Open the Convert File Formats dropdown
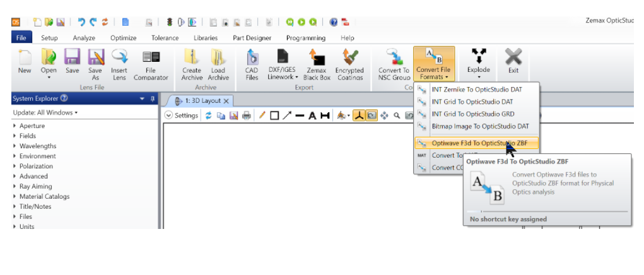 click(434, 64)
